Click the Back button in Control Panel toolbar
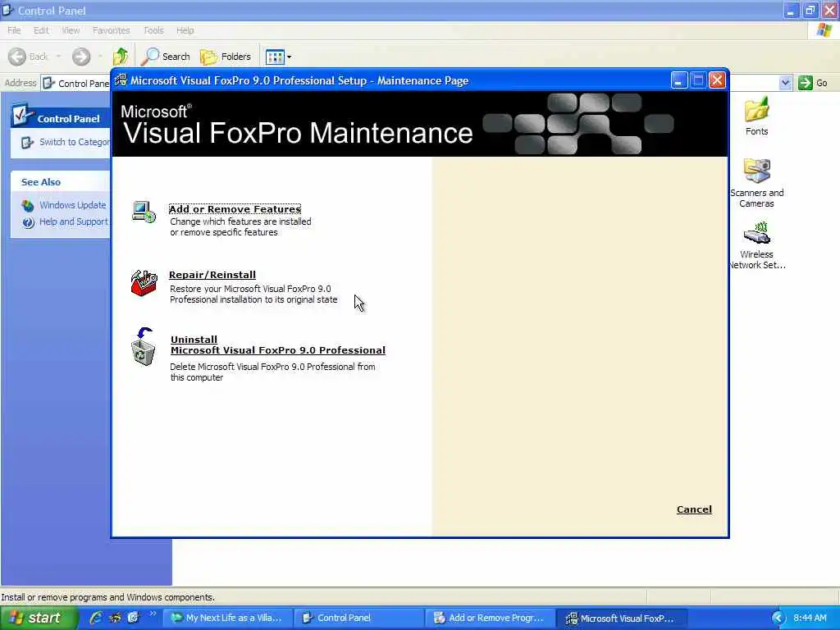 tap(29, 57)
